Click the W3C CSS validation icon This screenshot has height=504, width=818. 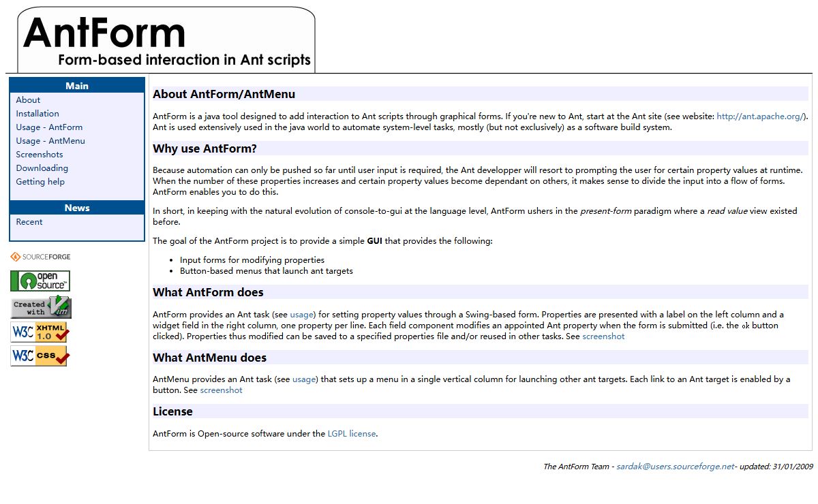[39, 356]
